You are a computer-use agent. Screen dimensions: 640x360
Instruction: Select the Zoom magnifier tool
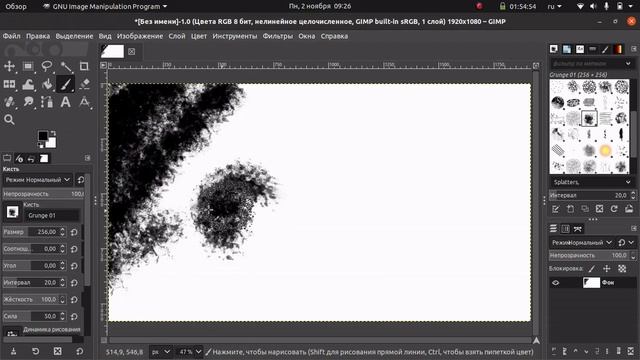click(x=9, y=120)
